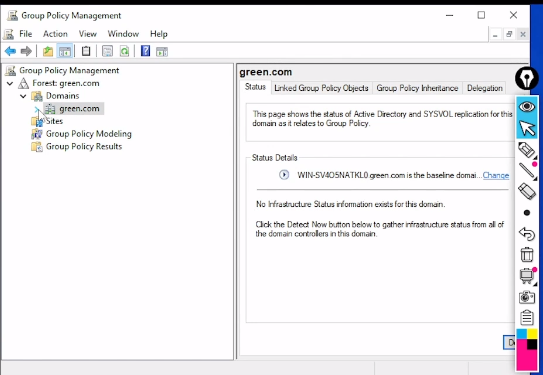543x375 pixels.
Task: Undo last stroke with curved arrow icon
Action: click(527, 234)
